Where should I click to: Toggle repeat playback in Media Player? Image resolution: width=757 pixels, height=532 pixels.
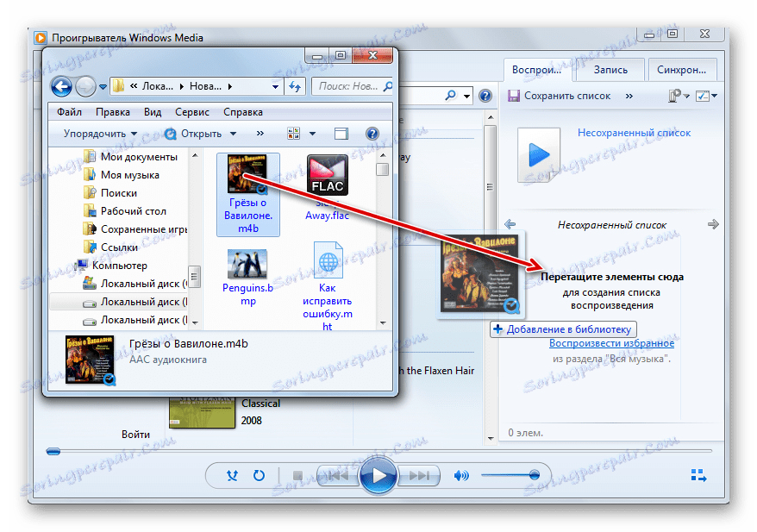click(260, 476)
